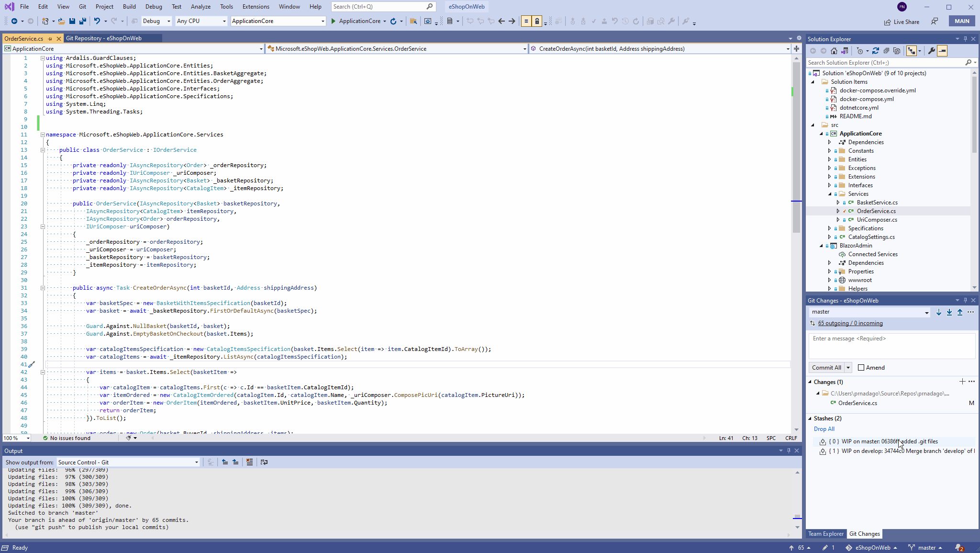This screenshot has width=980, height=553.
Task: Push outgoing commits to remote
Action: coord(960,312)
